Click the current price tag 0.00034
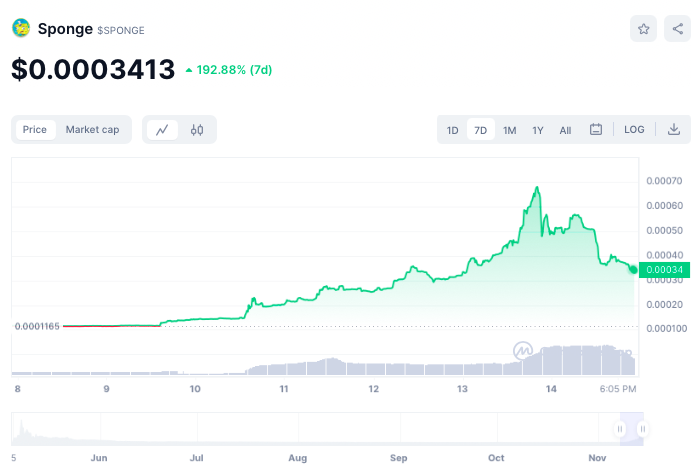This screenshot has height=474, width=700. tap(663, 270)
